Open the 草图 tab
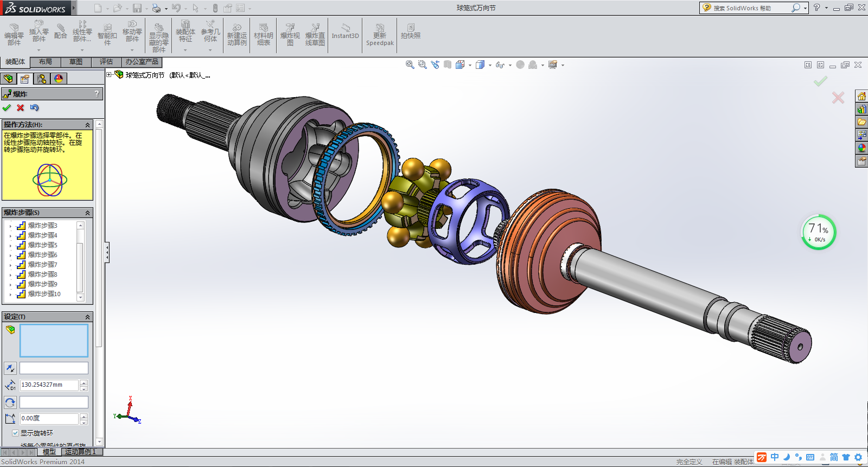Screen dimensions: 868x467 [76, 62]
